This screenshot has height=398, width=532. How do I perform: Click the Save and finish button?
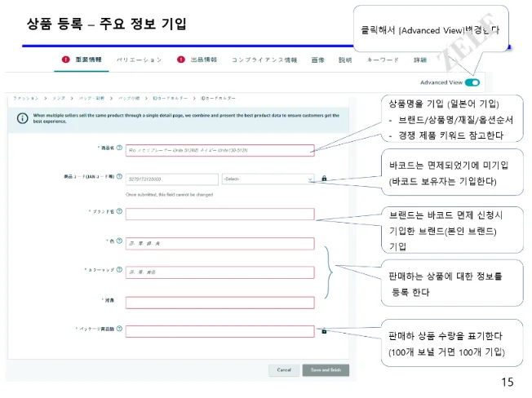click(x=326, y=370)
